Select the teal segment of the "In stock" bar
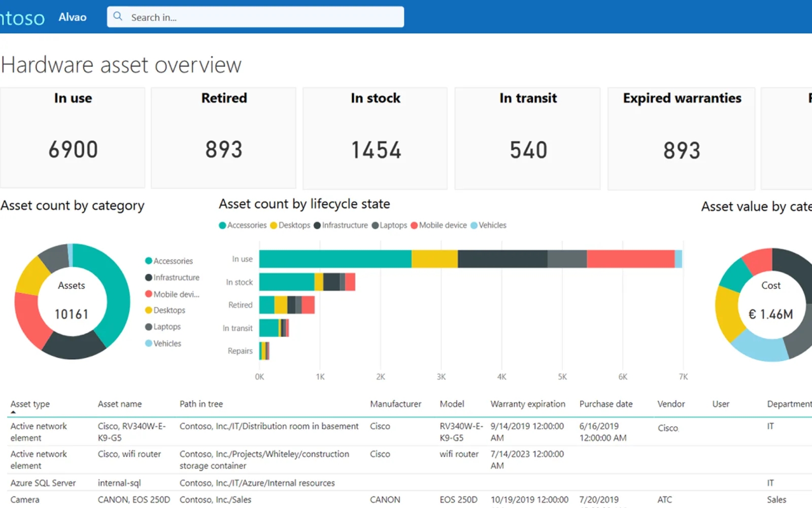 (287, 282)
